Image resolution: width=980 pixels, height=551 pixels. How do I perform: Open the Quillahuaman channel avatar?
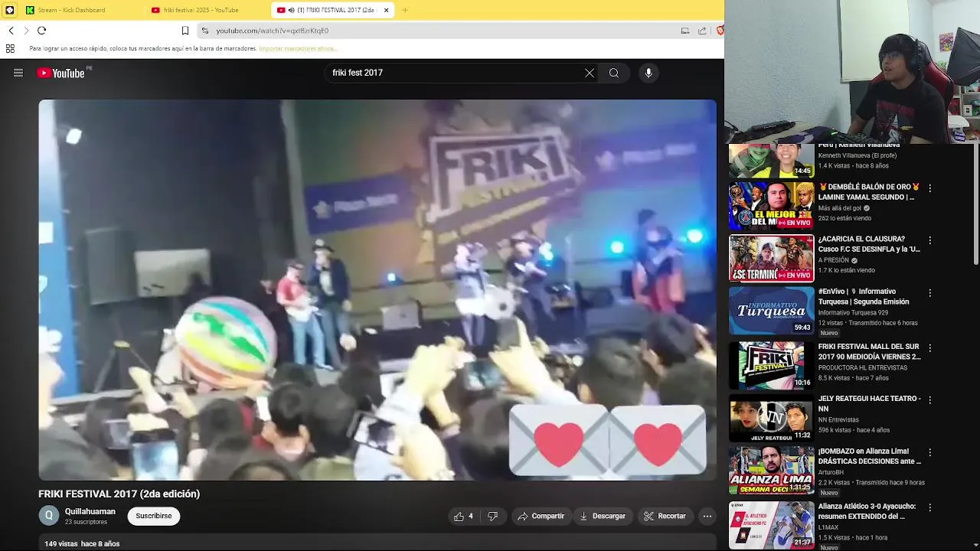point(49,516)
